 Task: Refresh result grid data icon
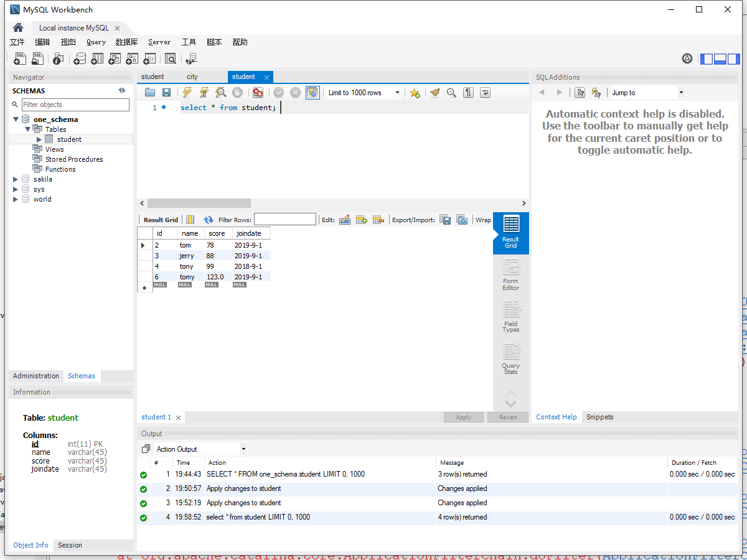pos(208,220)
